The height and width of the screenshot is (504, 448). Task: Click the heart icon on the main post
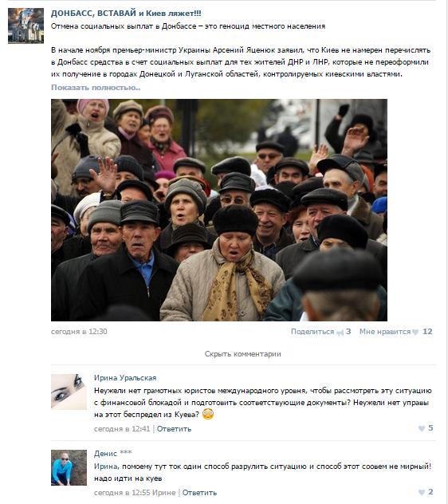pos(415,332)
